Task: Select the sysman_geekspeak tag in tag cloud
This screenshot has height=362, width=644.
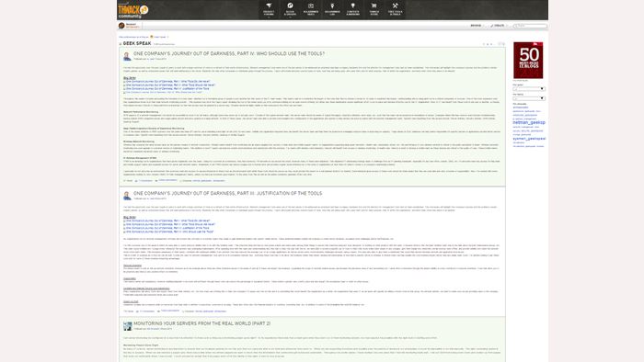Action: click(529, 139)
